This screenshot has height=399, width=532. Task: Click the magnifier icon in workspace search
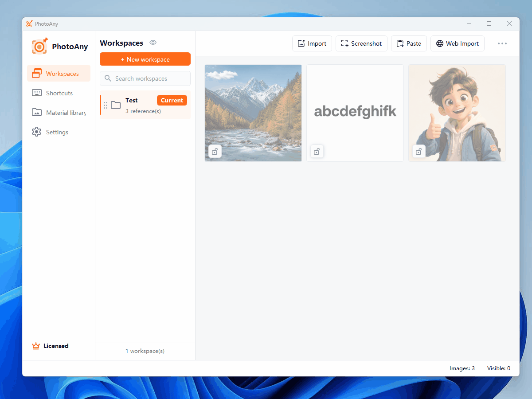click(x=108, y=78)
